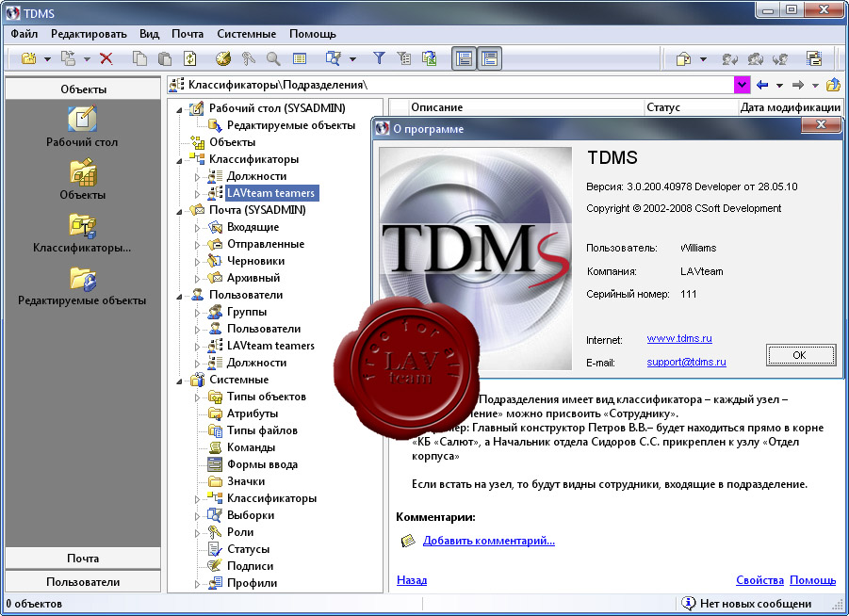Image resolution: width=849 pixels, height=616 pixels.
Task: Expand the Типы объектов tree node
Action: (x=198, y=397)
